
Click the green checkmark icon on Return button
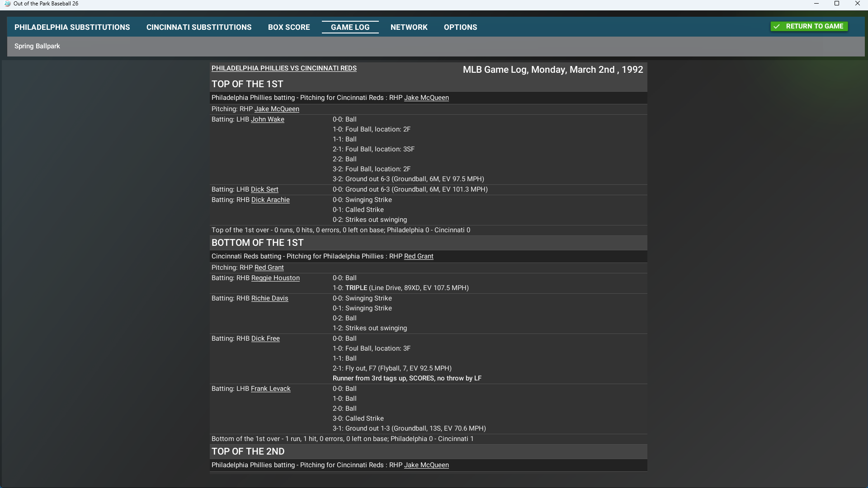tap(776, 27)
